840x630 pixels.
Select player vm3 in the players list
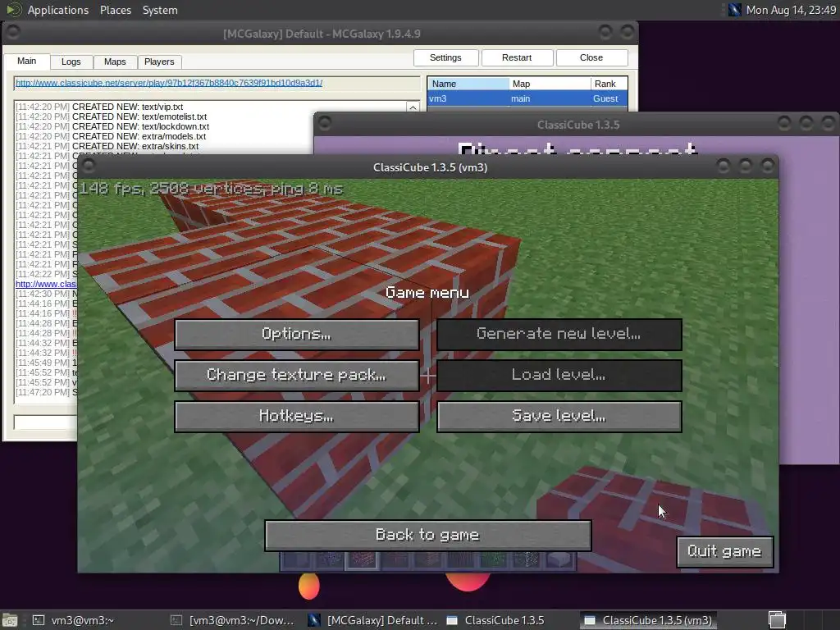[x=527, y=98]
